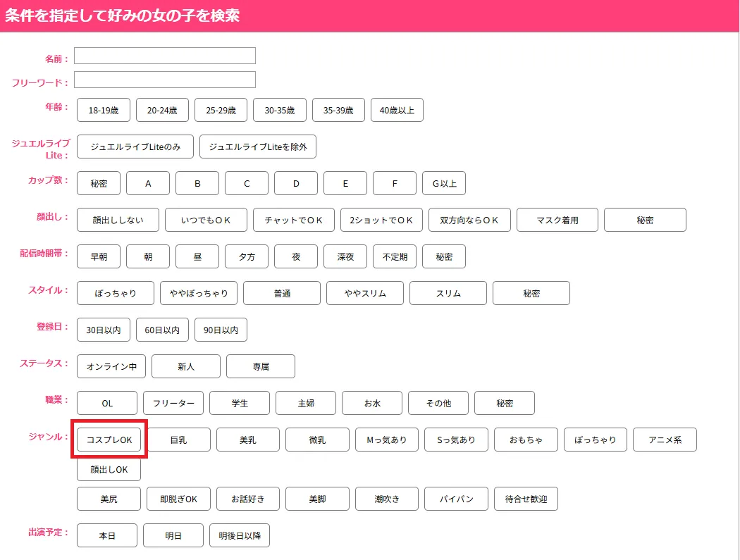Choose the ジュエルライブLiteのみ filter
740x560 pixels.
(135, 147)
